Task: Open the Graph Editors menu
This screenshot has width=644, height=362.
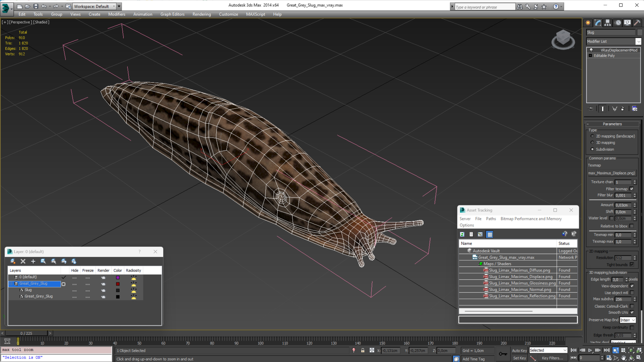Action: click(x=172, y=14)
